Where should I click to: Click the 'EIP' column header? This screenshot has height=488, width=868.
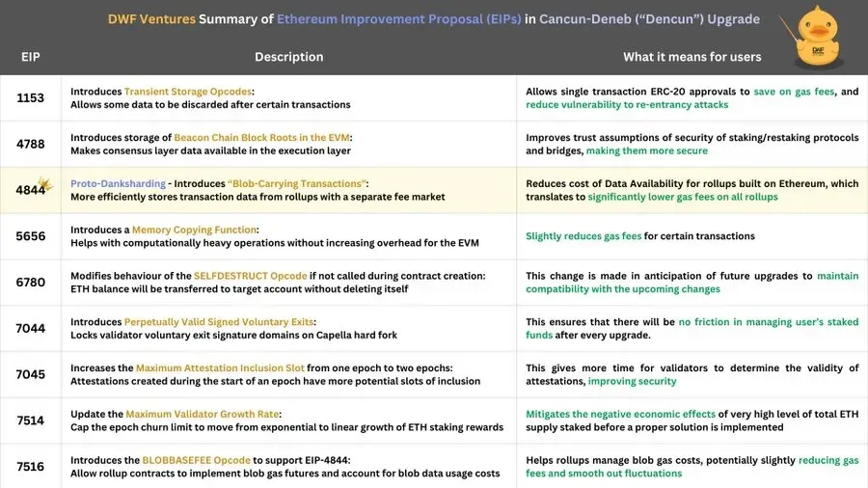31,57
